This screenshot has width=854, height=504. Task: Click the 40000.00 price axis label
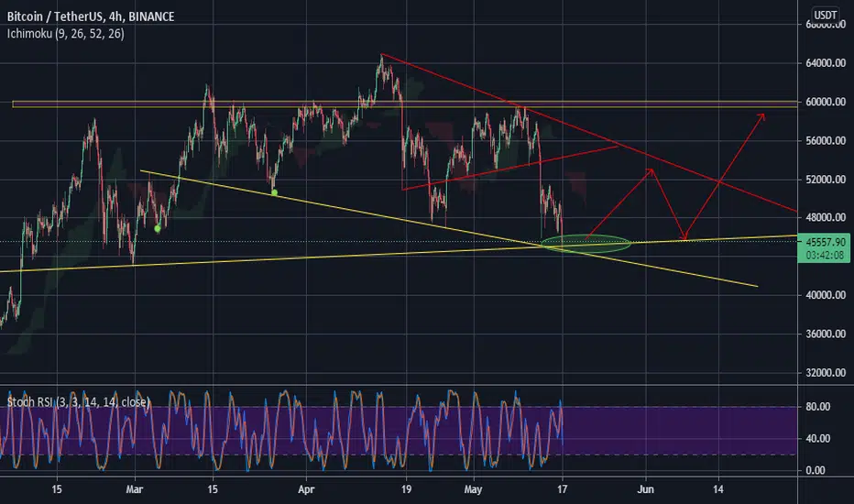tap(826, 295)
